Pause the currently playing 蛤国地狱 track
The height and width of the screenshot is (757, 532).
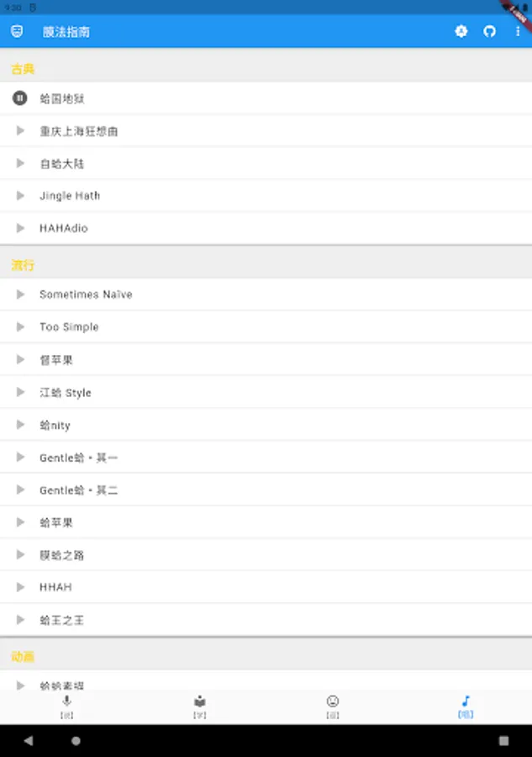[20, 98]
